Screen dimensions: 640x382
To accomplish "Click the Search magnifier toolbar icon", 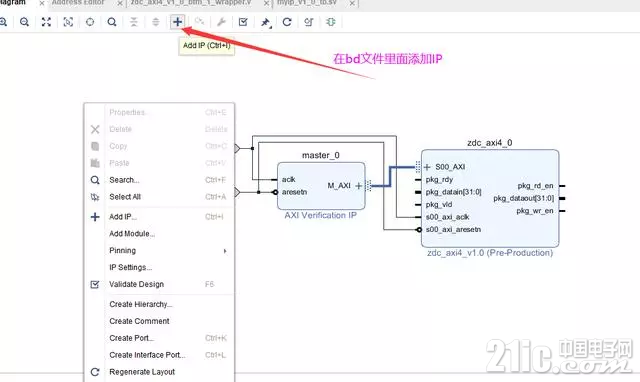I will pyautogui.click(x=112, y=22).
